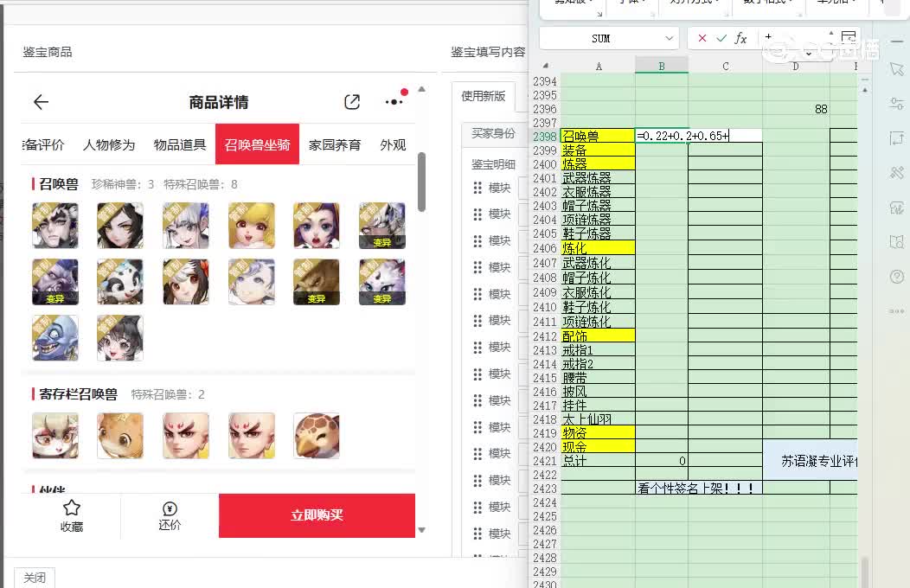Image resolution: width=910 pixels, height=588 pixels.
Task: Click 立即购买 button
Action: [x=317, y=515]
